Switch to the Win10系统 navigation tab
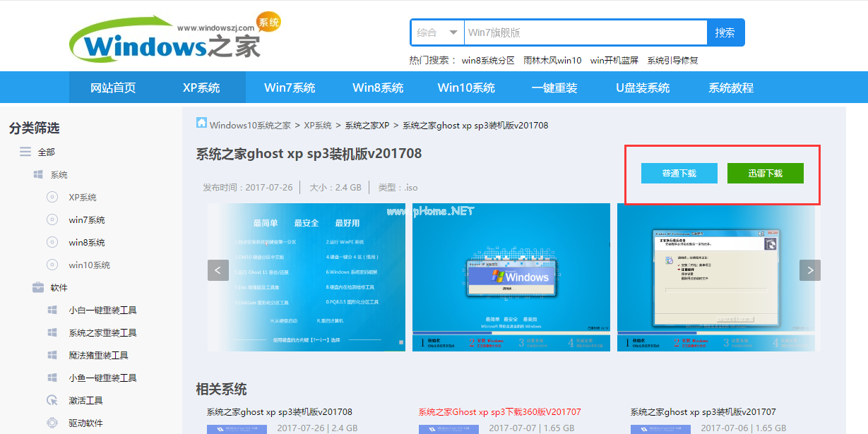This screenshot has width=868, height=434. pyautogui.click(x=467, y=87)
